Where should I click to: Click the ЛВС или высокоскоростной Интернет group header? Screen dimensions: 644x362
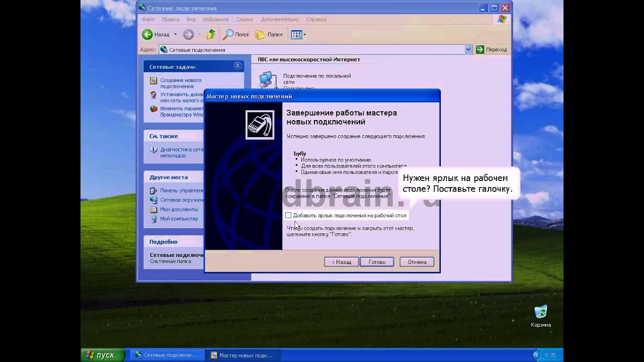coord(309,59)
